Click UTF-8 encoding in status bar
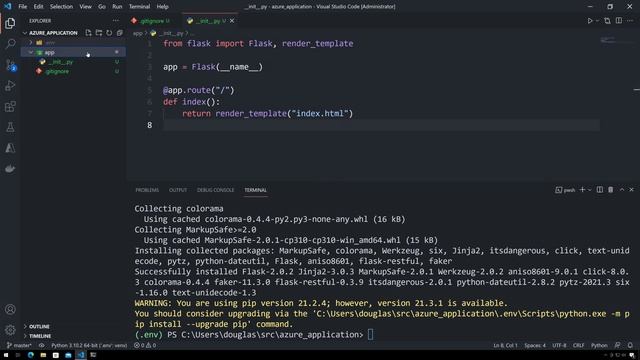640x360 pixels. pyautogui.click(x=559, y=345)
